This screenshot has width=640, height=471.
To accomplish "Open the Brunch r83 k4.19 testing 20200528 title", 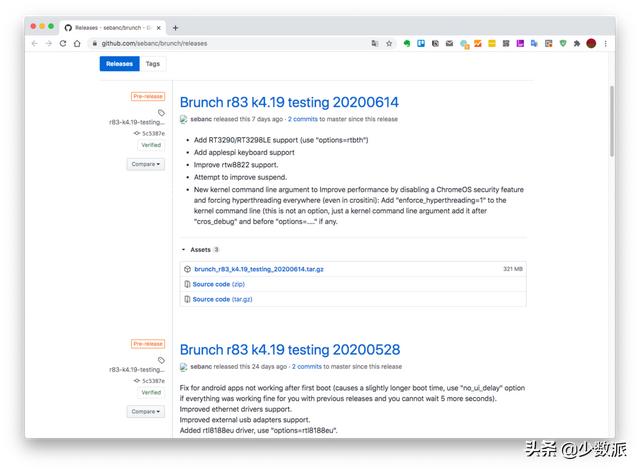I will click(290, 349).
